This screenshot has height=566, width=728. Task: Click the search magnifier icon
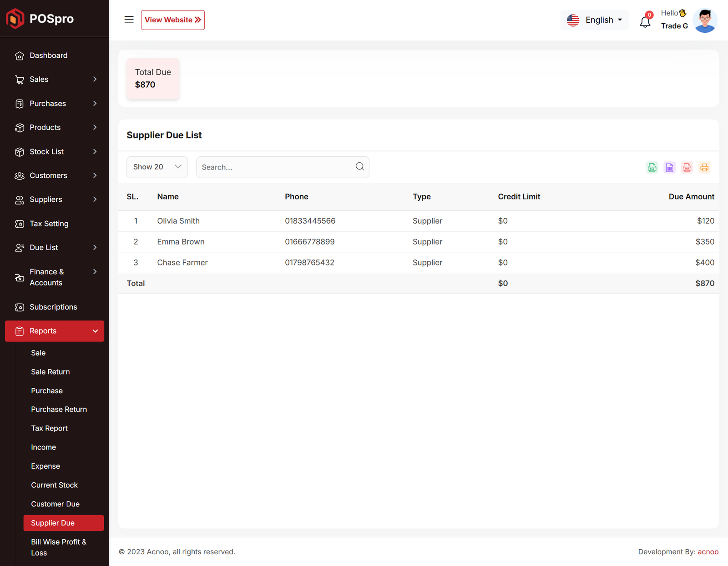pos(359,167)
